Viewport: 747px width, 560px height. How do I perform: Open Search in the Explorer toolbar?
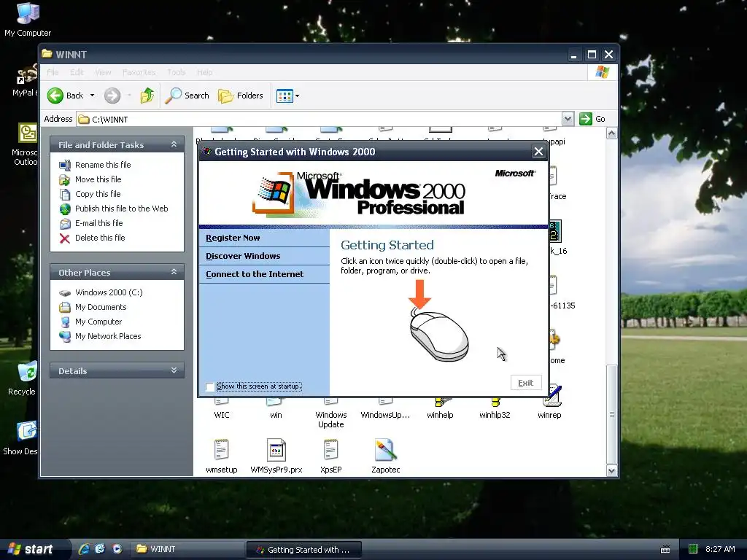tap(187, 96)
